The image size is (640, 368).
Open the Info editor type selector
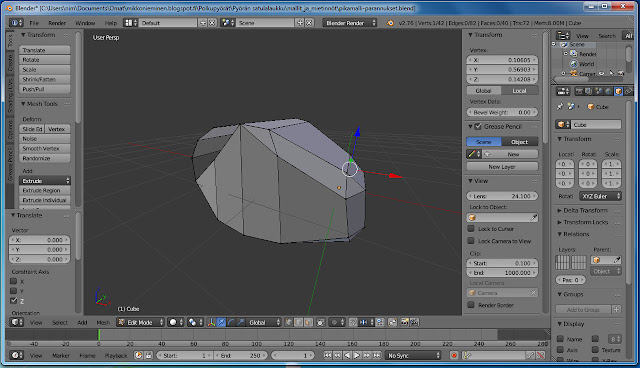(x=16, y=23)
